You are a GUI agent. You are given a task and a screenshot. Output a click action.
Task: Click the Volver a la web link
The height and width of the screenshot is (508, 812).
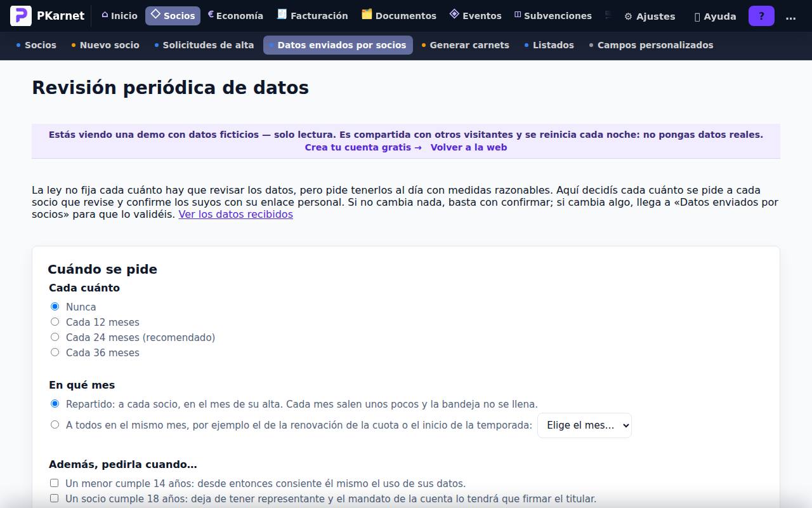point(469,147)
